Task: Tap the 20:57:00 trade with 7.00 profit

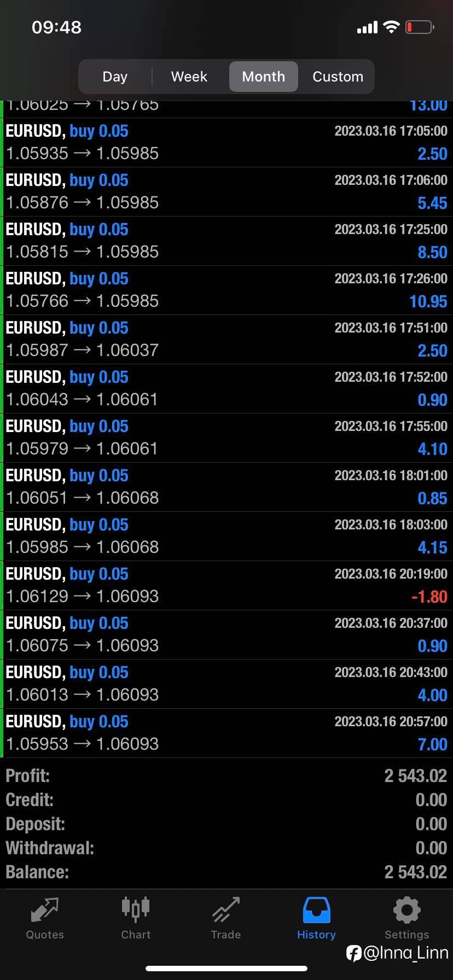Action: [x=226, y=733]
